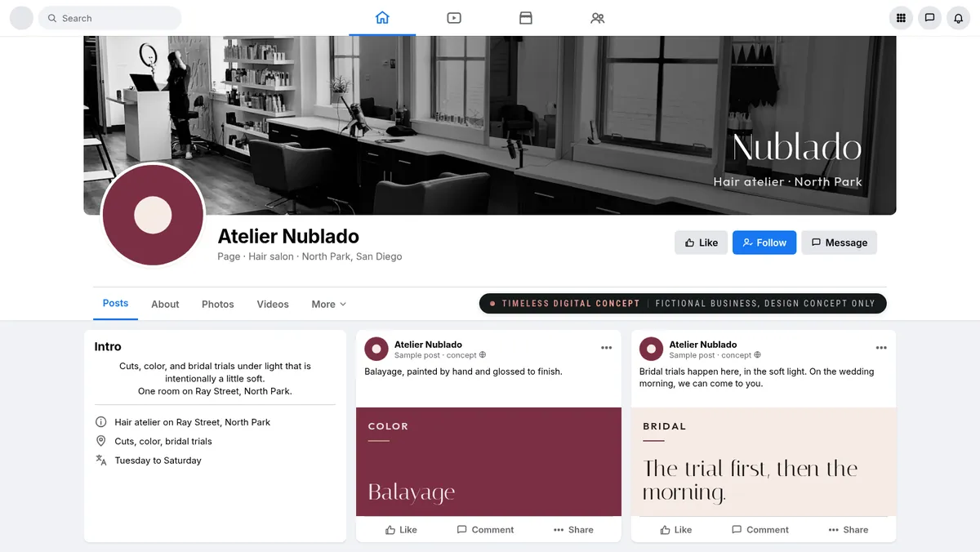Like the Bridal trials post
980x552 pixels.
pos(676,529)
